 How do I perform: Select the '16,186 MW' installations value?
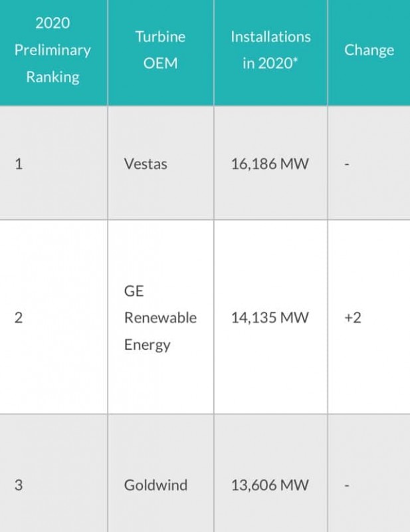(x=270, y=164)
